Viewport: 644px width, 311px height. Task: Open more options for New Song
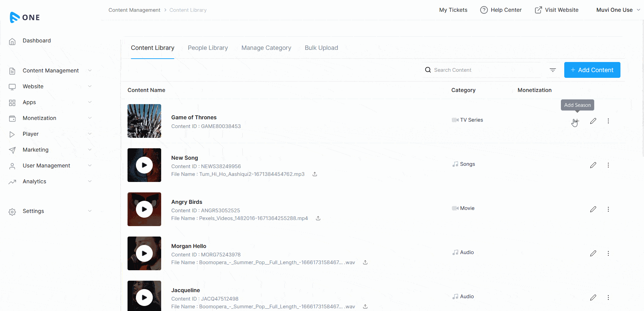tap(608, 165)
